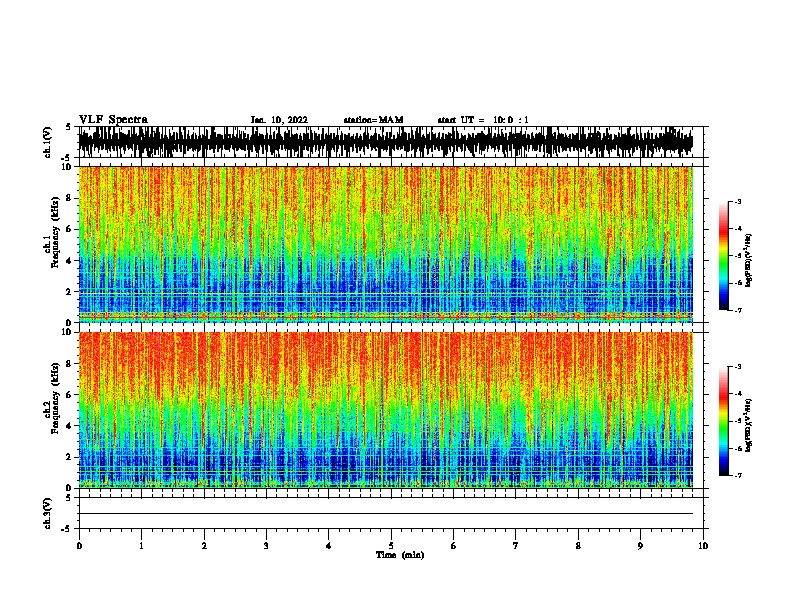792x612 pixels.
Task: Click the "ch.1(V)" axis label
Action: click(48, 142)
